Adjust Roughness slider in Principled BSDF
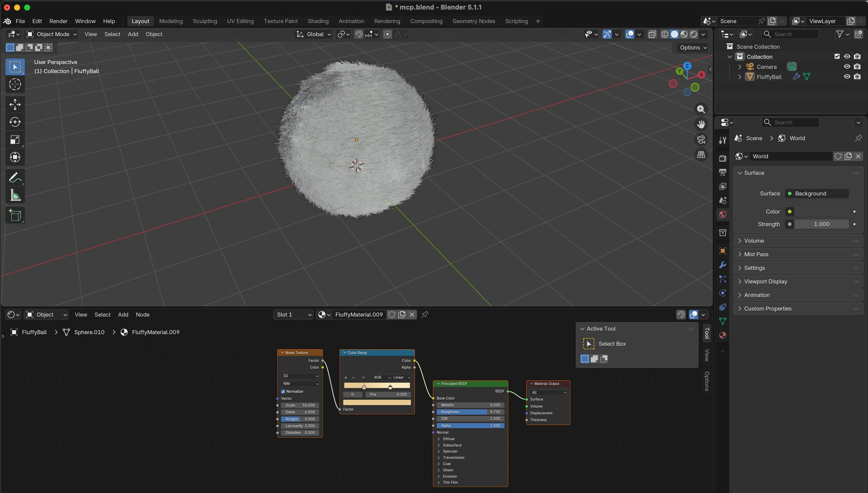This screenshot has width=868, height=493. (470, 412)
